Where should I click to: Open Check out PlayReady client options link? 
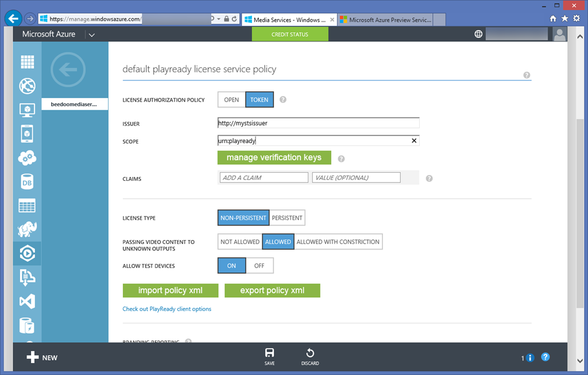[x=167, y=309]
